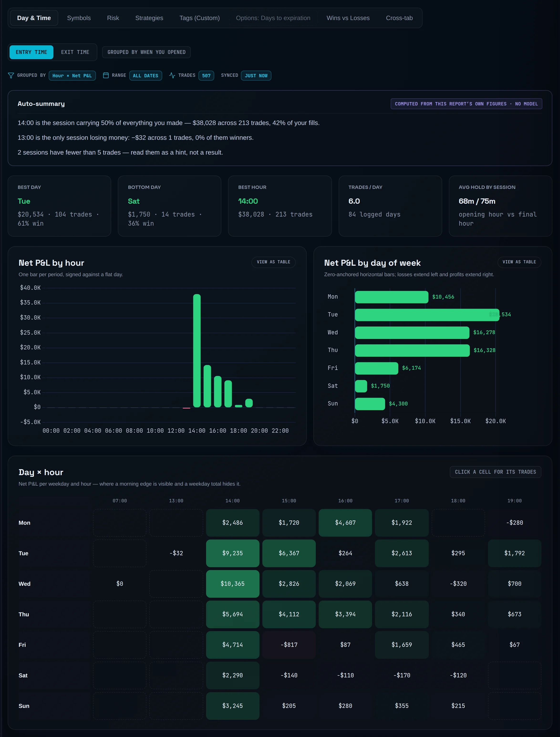Screen dimensions: 560x737
Task: Click the Tue 13:00 cell -$32
Action: pos(176,553)
